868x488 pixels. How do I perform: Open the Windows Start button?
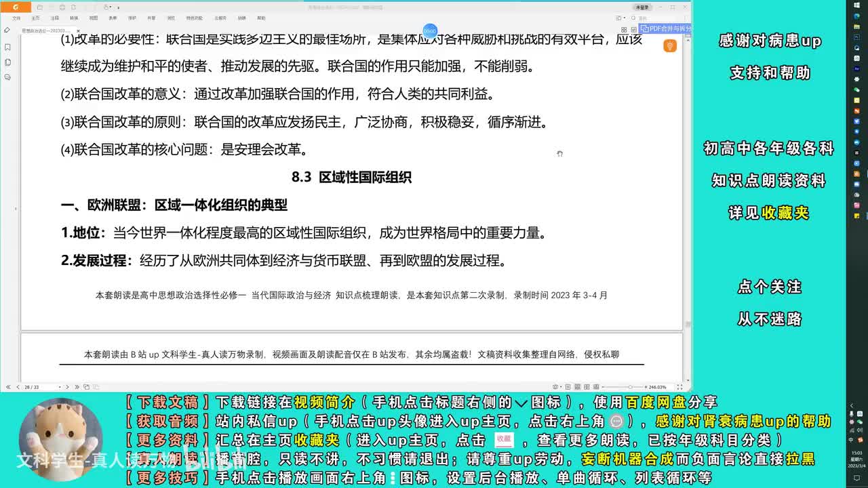click(x=857, y=7)
